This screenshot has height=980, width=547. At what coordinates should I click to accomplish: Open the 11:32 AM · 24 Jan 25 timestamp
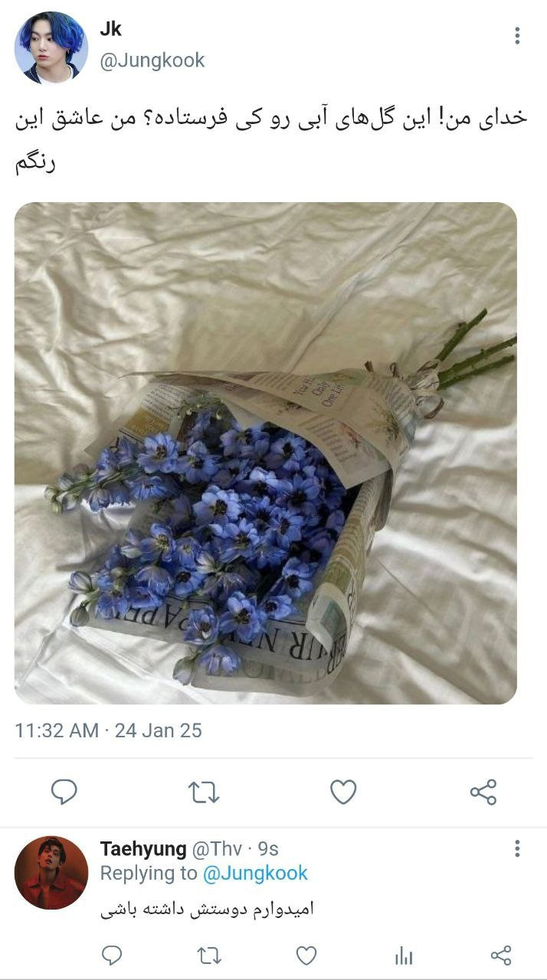click(108, 730)
